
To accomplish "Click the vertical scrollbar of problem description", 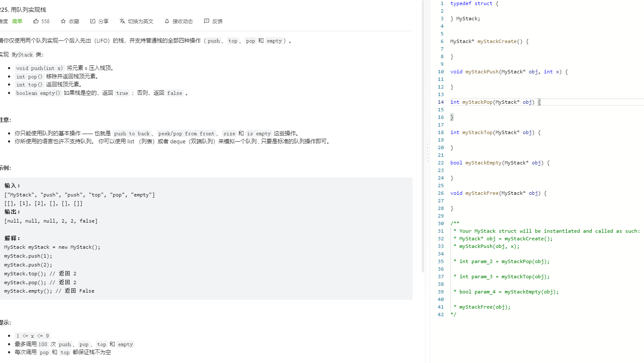I will point(423,136).
